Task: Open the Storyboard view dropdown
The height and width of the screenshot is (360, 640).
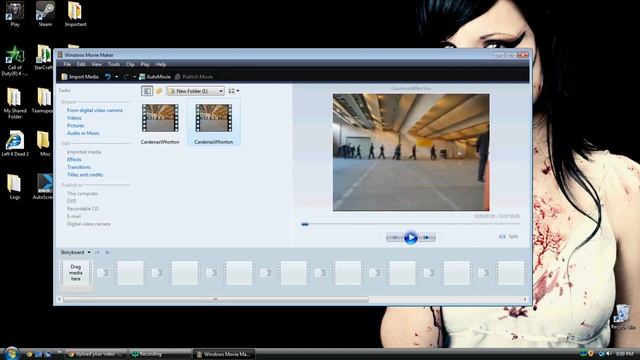Action: [76, 252]
